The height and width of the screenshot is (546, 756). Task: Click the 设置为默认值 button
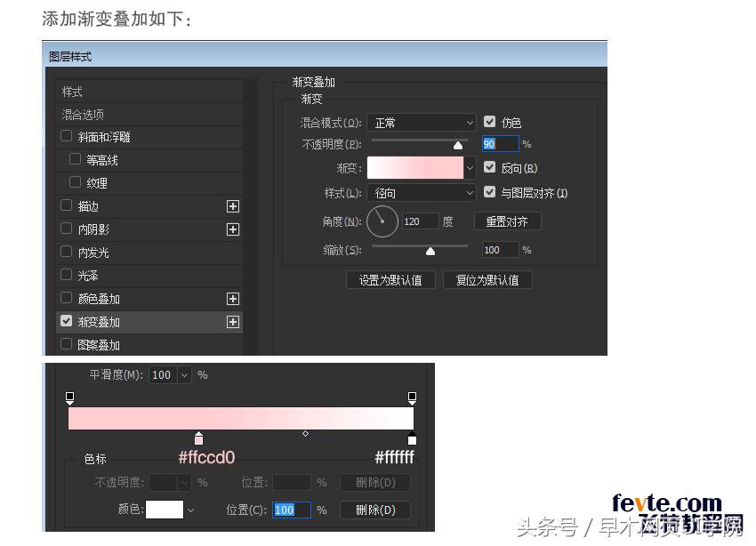(390, 279)
